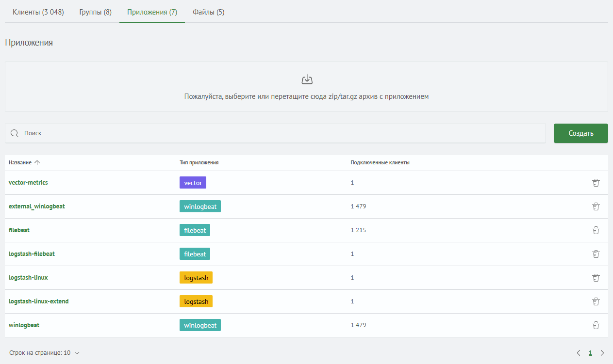613x364 pixels.
Task: Click the archive upload icon
Action: coord(307,79)
